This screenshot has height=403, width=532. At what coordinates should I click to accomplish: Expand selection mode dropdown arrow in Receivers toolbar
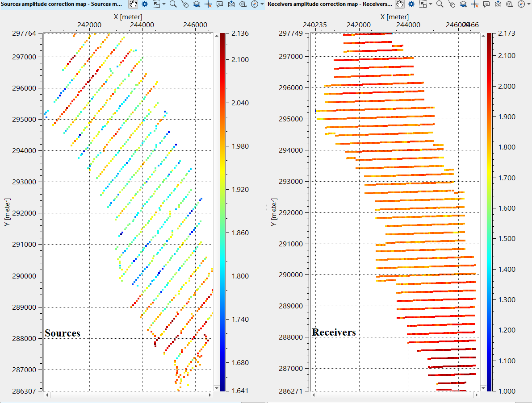(431, 4)
